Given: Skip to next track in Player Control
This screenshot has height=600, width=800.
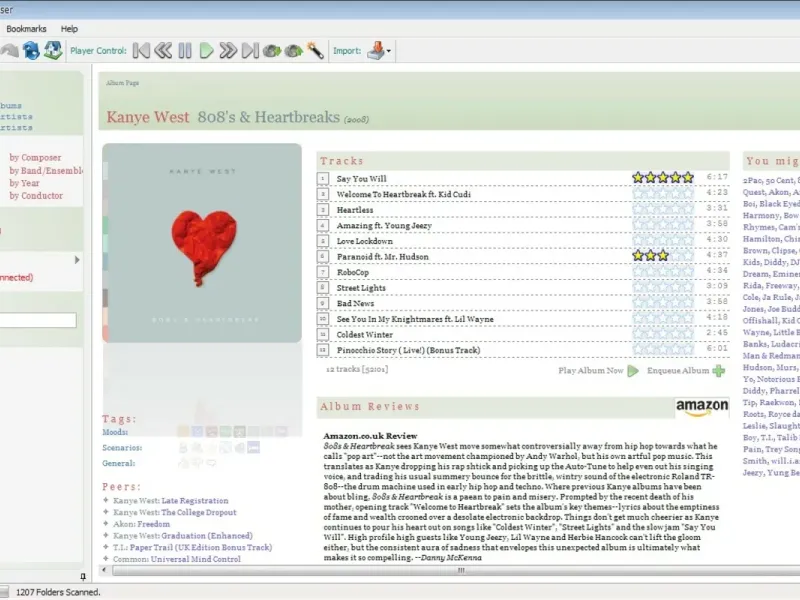Looking at the screenshot, I should (250, 51).
